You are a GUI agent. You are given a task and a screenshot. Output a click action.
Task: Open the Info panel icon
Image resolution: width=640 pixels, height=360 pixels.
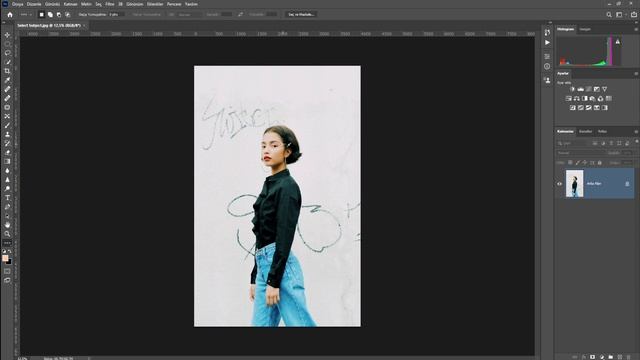547,67
